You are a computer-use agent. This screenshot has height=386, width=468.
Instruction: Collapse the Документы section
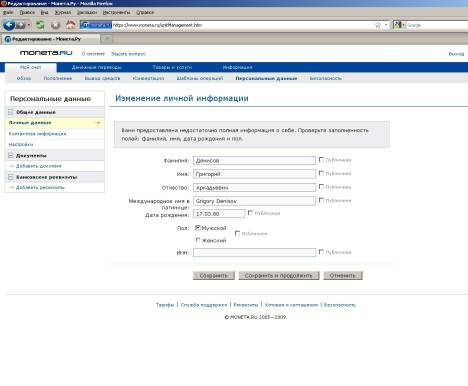(x=11, y=155)
